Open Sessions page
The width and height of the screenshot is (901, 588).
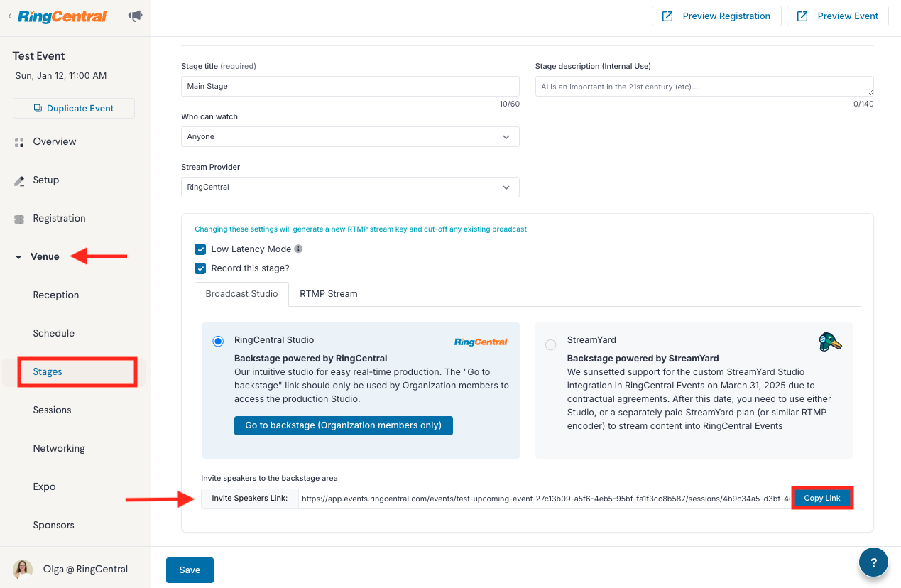coord(53,410)
